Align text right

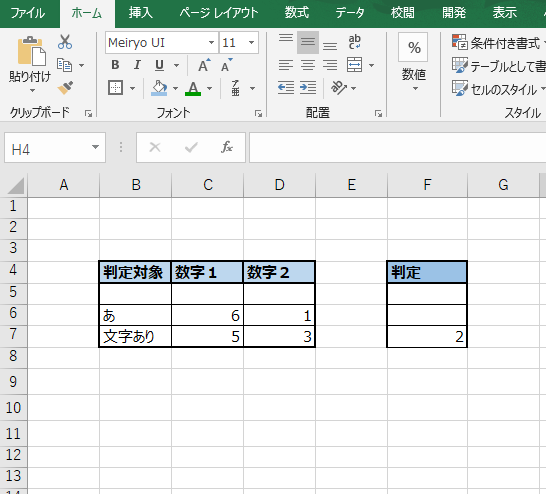330,65
